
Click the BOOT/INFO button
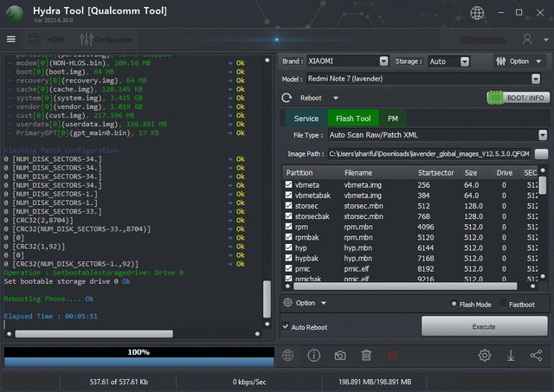pos(519,98)
